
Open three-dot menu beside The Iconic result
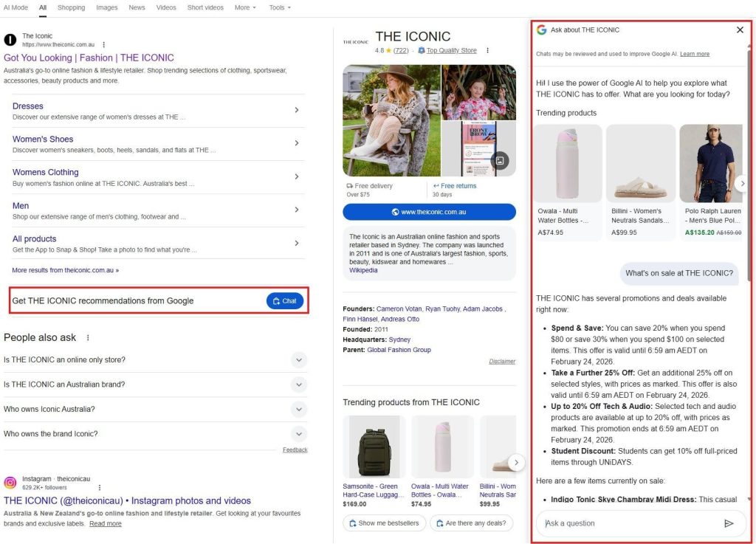[x=104, y=44]
